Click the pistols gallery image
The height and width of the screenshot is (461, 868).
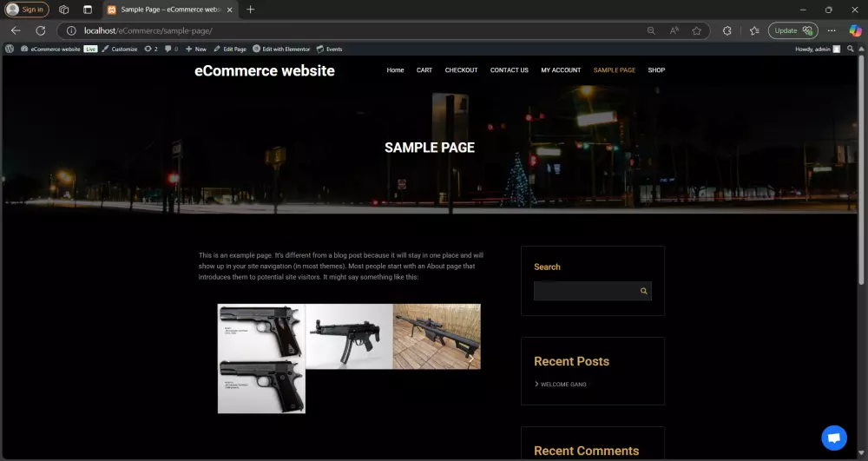261,359
